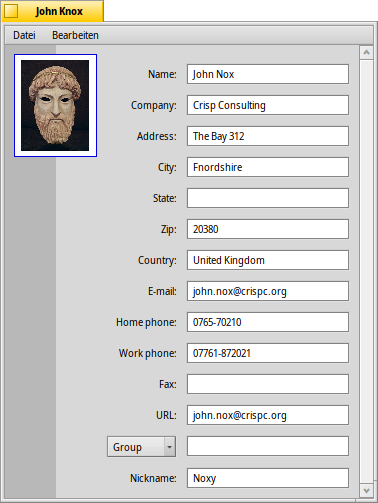Click the vertical scrollbar track

(x=366, y=272)
